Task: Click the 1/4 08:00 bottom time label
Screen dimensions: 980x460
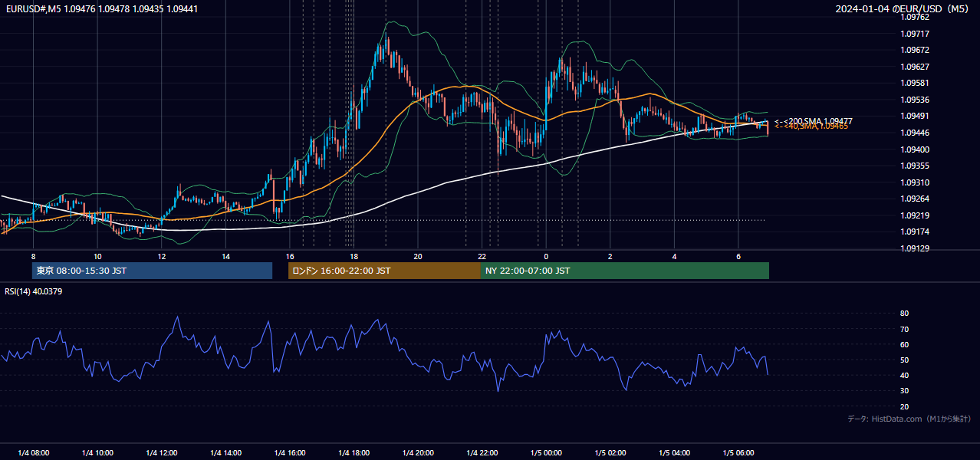Action: (x=33, y=453)
